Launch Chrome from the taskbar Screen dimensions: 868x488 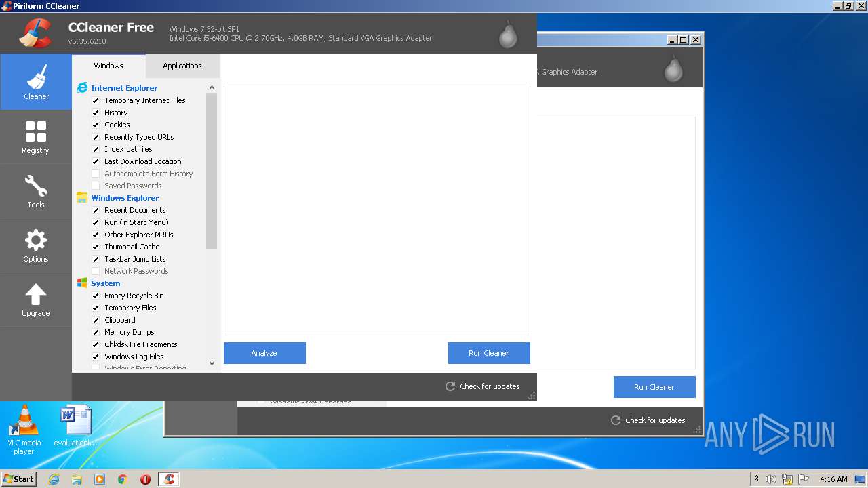point(123,479)
